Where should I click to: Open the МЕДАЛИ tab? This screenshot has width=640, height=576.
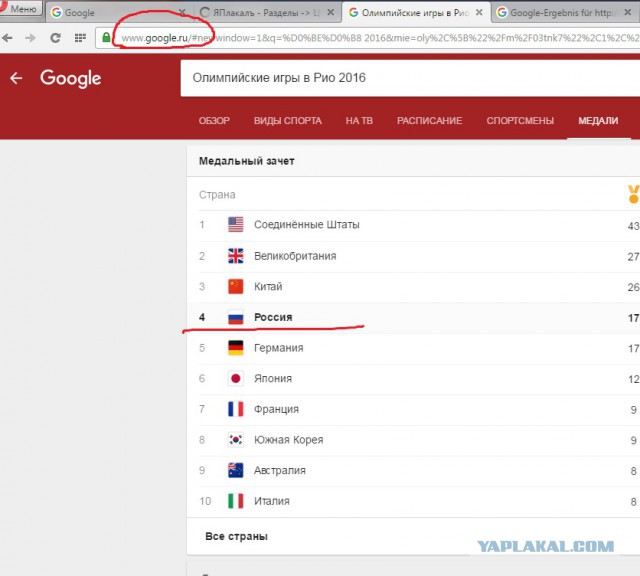coord(598,121)
